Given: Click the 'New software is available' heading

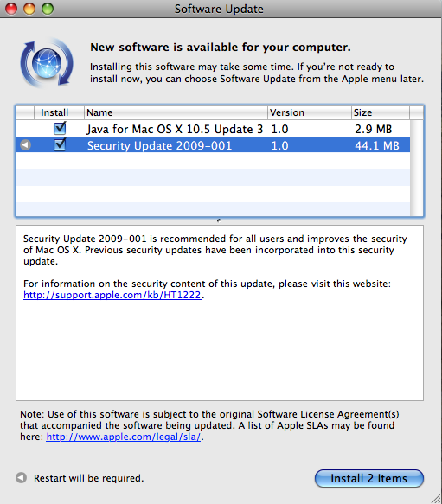Looking at the screenshot, I should click(x=221, y=48).
